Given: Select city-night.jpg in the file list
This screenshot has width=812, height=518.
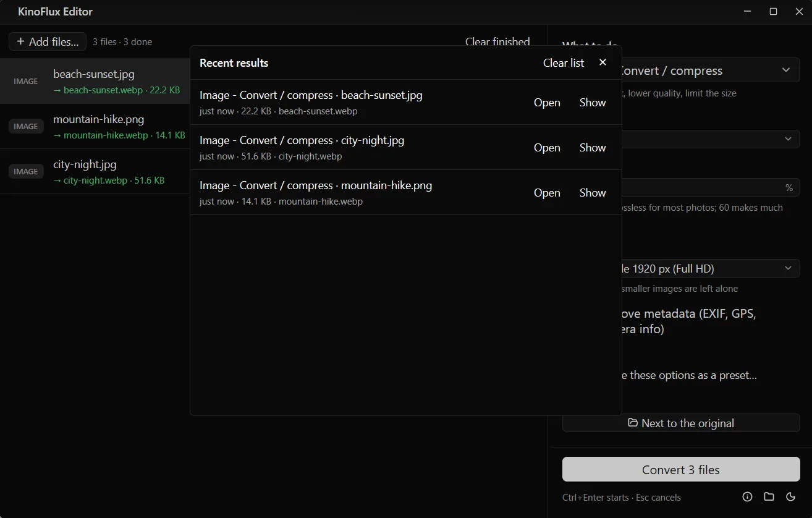Looking at the screenshot, I should coord(95,171).
